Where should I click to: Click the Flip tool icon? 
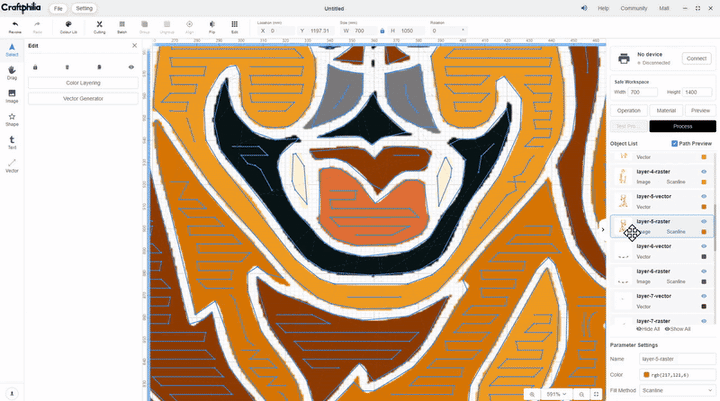pyautogui.click(x=212, y=24)
